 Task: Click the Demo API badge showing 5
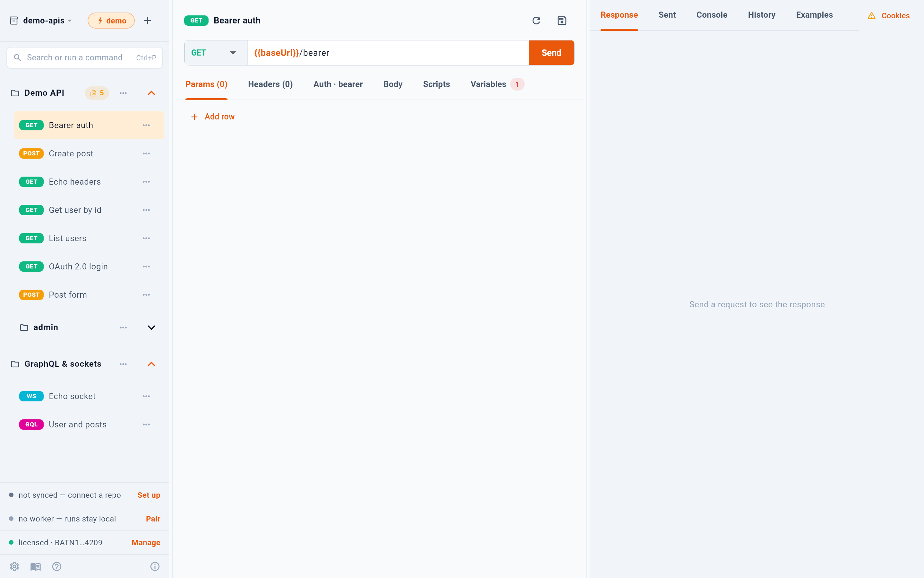(x=97, y=93)
